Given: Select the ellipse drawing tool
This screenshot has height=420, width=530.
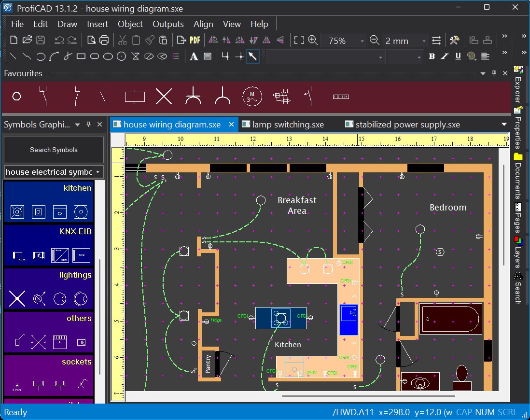Looking at the screenshot, I should tap(108, 56).
